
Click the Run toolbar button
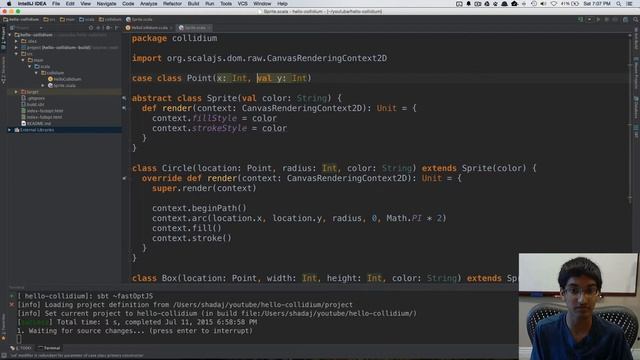(x=598, y=20)
